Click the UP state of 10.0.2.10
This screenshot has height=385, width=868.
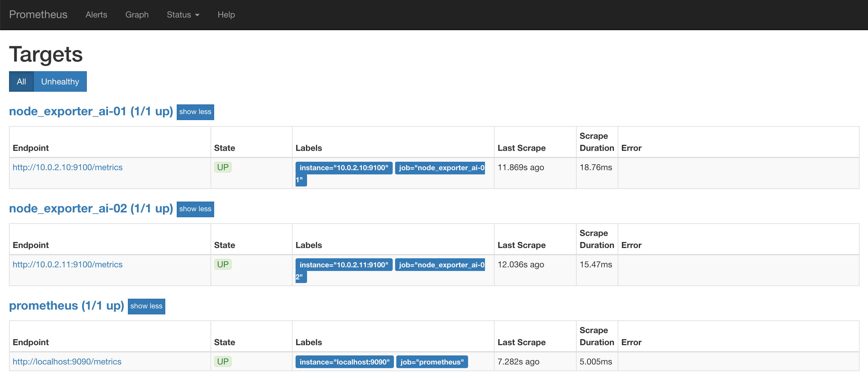tap(223, 167)
